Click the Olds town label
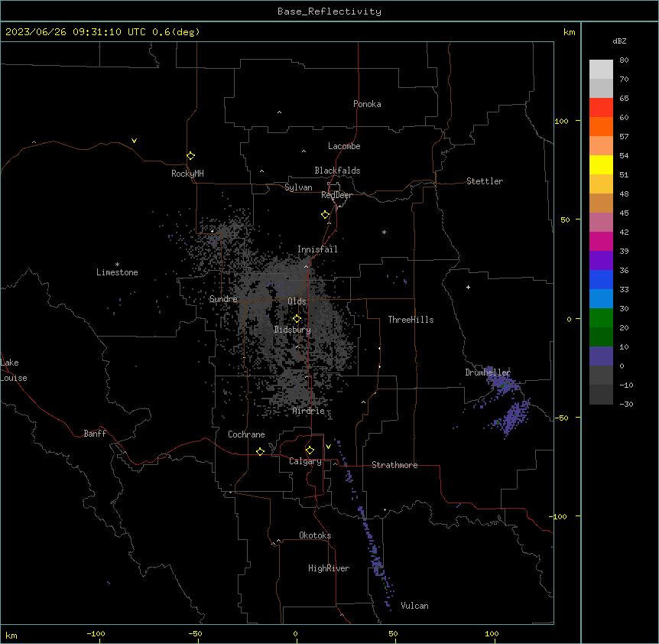 click(297, 301)
